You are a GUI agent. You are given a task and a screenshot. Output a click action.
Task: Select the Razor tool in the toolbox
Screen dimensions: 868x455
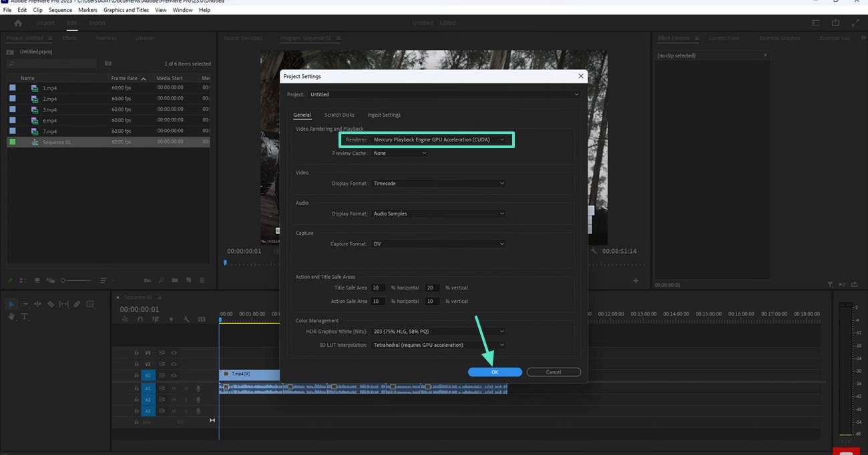coord(51,304)
